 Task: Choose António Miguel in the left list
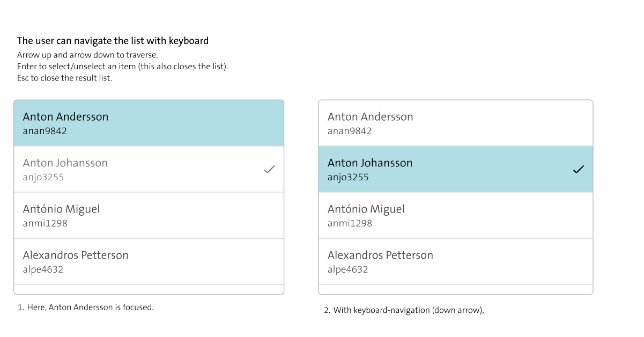click(61, 209)
